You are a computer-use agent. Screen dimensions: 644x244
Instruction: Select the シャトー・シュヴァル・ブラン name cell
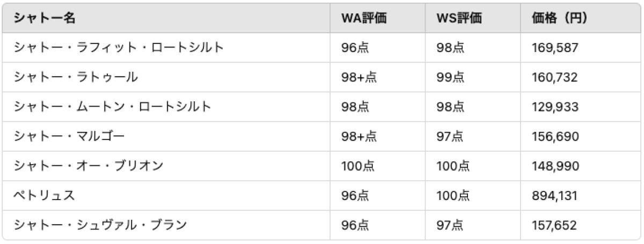(x=100, y=225)
